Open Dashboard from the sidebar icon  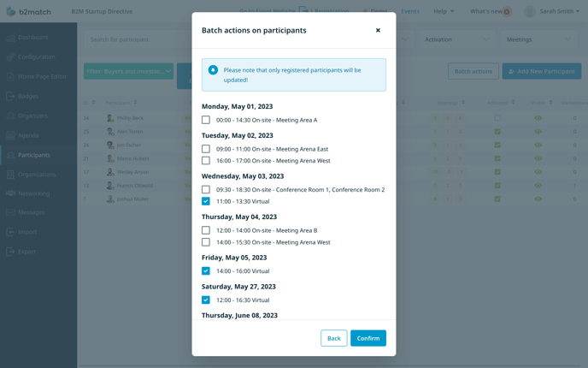coord(10,37)
